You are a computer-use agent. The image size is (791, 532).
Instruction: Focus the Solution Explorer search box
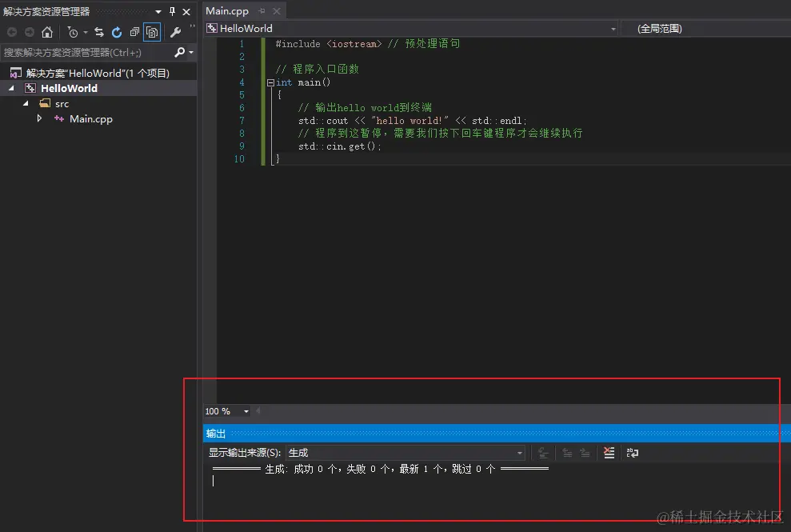coord(86,52)
